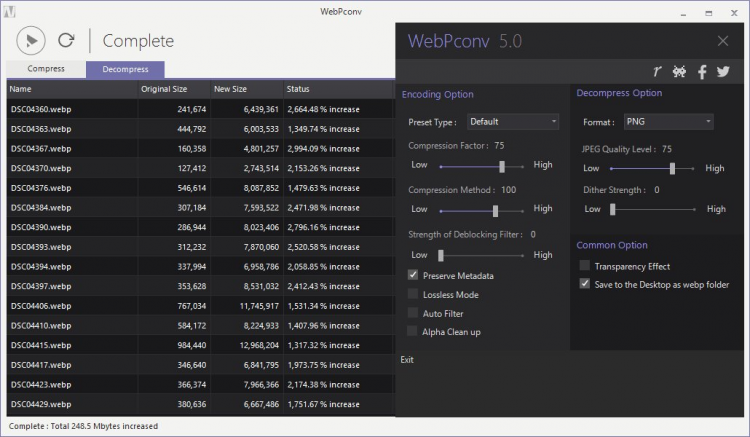
Task: Select the Decompress tab
Action: coord(125,69)
